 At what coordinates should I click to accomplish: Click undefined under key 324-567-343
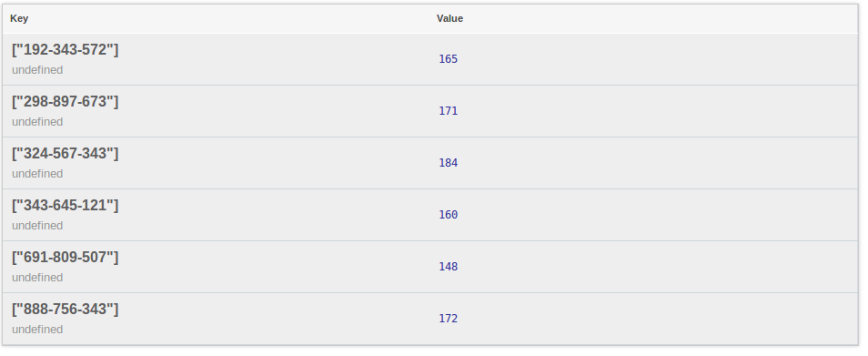pyautogui.click(x=37, y=174)
